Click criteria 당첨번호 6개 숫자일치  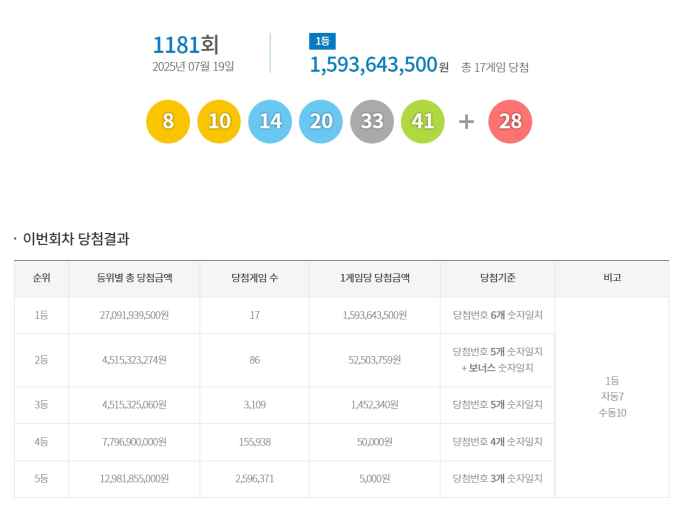click(x=498, y=315)
